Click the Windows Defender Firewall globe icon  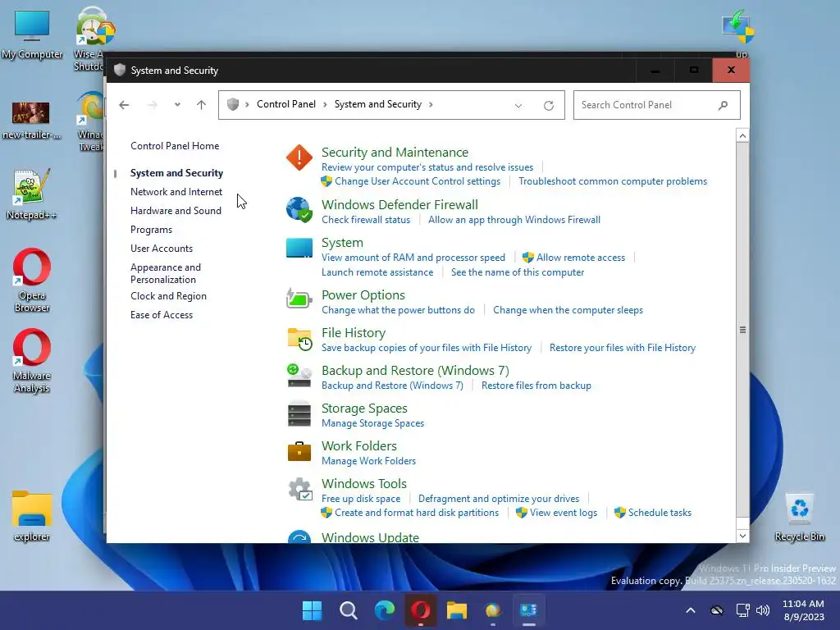pyautogui.click(x=299, y=209)
